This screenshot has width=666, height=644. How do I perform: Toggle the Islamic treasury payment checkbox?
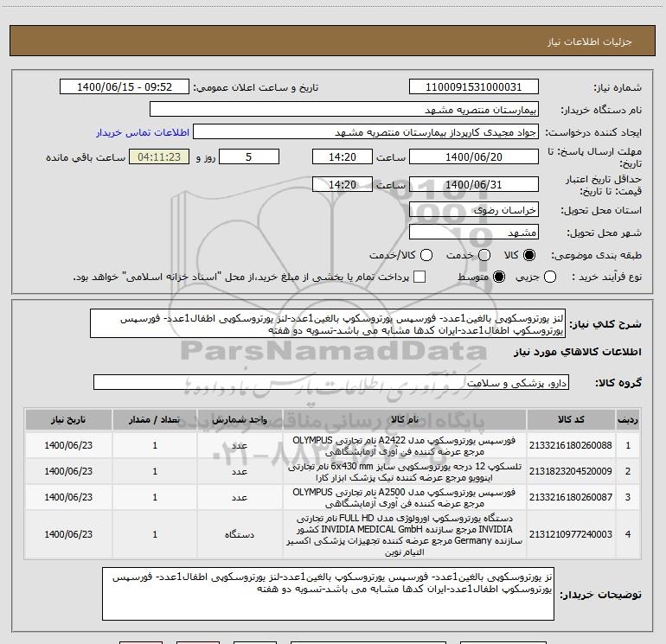[x=419, y=277]
